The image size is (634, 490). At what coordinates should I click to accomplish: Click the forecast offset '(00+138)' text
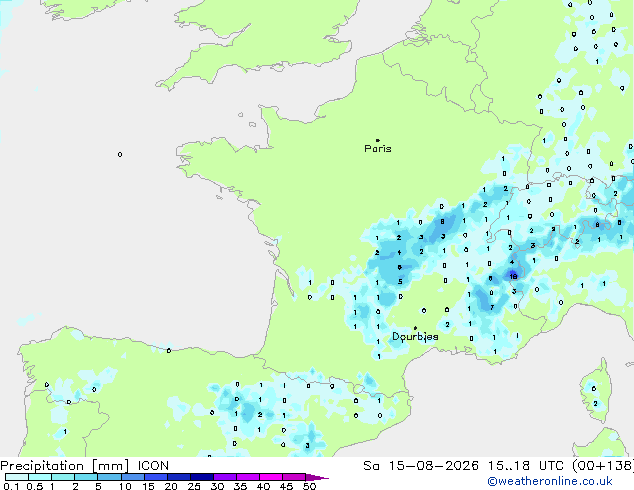602,466
